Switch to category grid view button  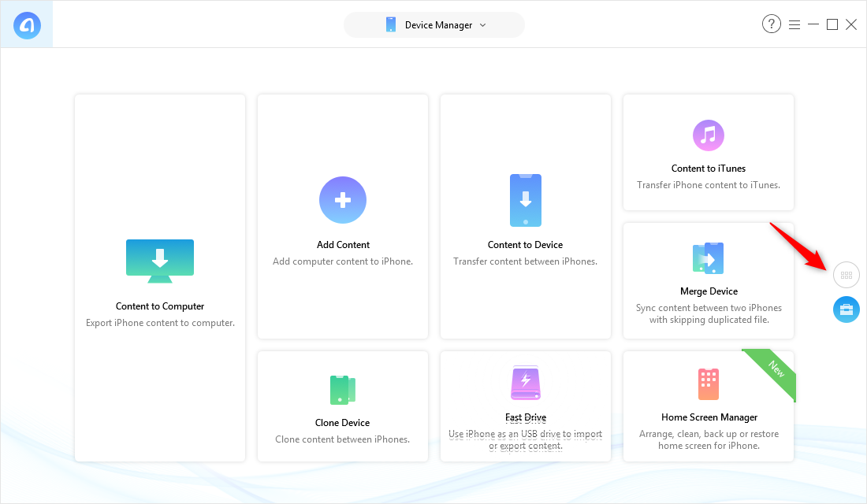click(x=847, y=276)
